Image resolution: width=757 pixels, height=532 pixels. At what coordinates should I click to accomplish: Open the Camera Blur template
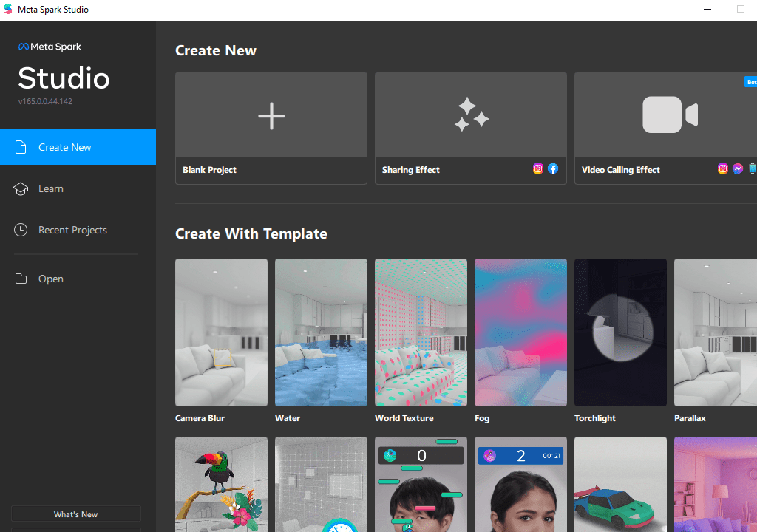pyautogui.click(x=220, y=332)
